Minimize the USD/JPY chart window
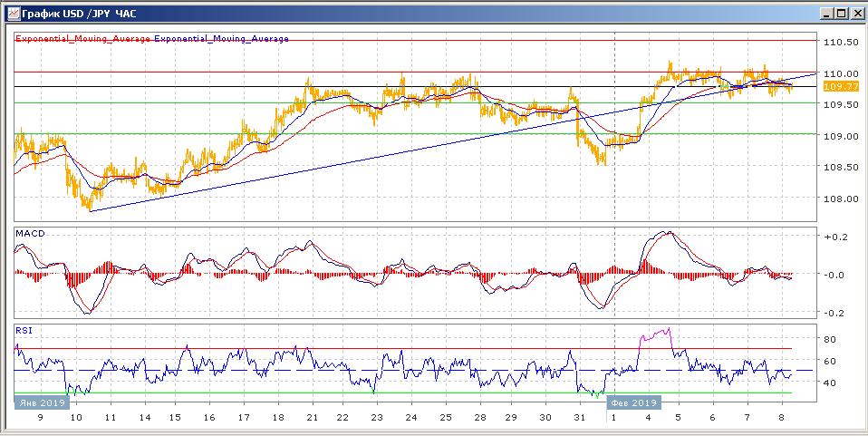Image resolution: width=868 pixels, height=436 pixels. pyautogui.click(x=827, y=13)
